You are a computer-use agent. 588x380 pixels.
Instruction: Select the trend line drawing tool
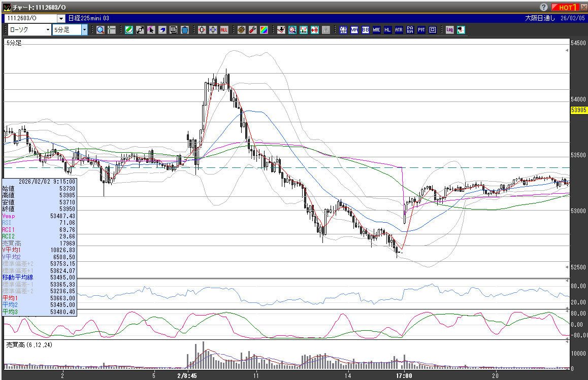point(140,30)
